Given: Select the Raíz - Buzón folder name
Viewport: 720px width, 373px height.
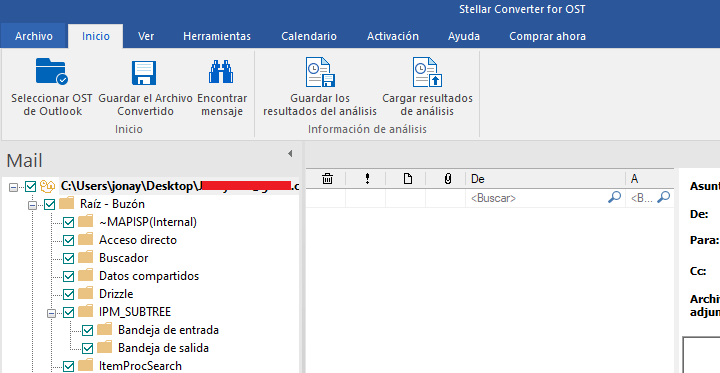Looking at the screenshot, I should [x=112, y=203].
